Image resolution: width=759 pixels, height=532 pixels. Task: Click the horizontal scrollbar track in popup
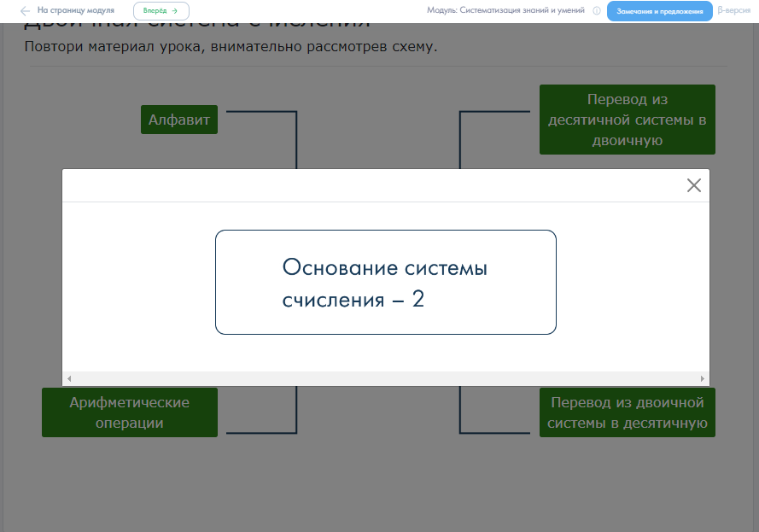386,378
